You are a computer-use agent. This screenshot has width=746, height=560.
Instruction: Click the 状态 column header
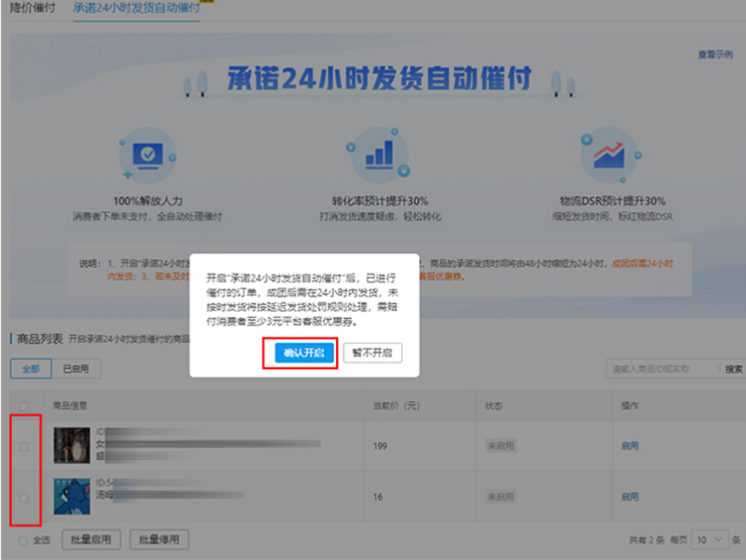tap(493, 406)
